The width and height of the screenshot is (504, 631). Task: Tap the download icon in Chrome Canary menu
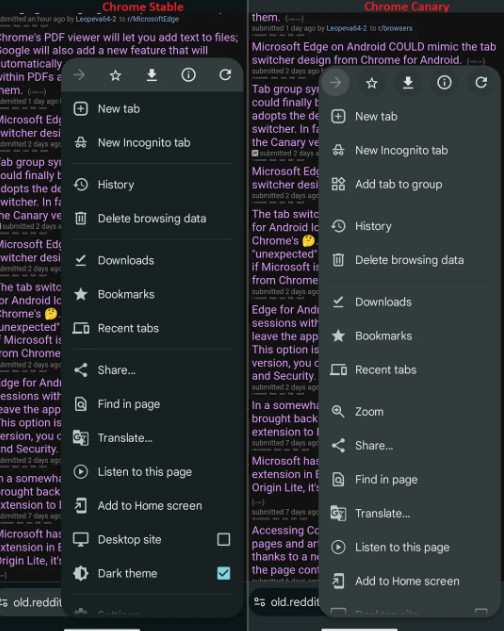click(x=408, y=83)
